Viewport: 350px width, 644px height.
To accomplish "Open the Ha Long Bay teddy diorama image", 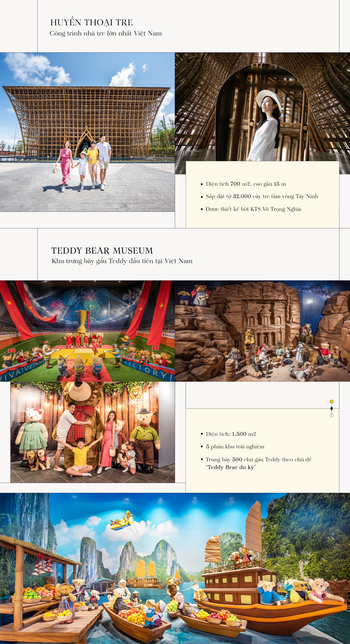I will pyautogui.click(x=175, y=568).
